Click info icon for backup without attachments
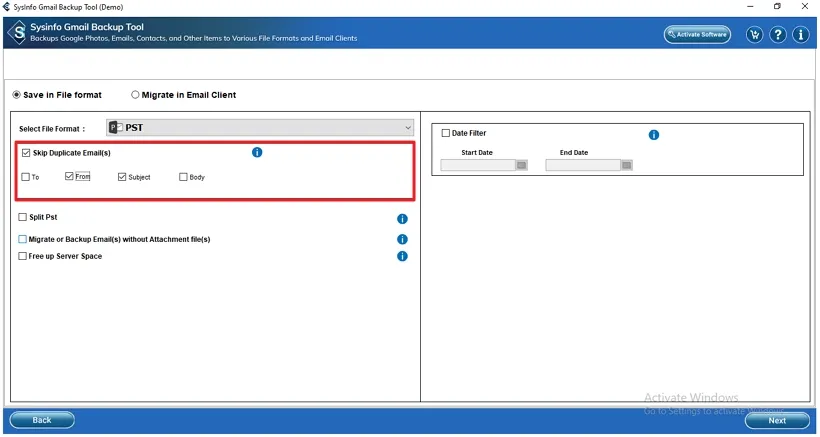 tap(402, 239)
